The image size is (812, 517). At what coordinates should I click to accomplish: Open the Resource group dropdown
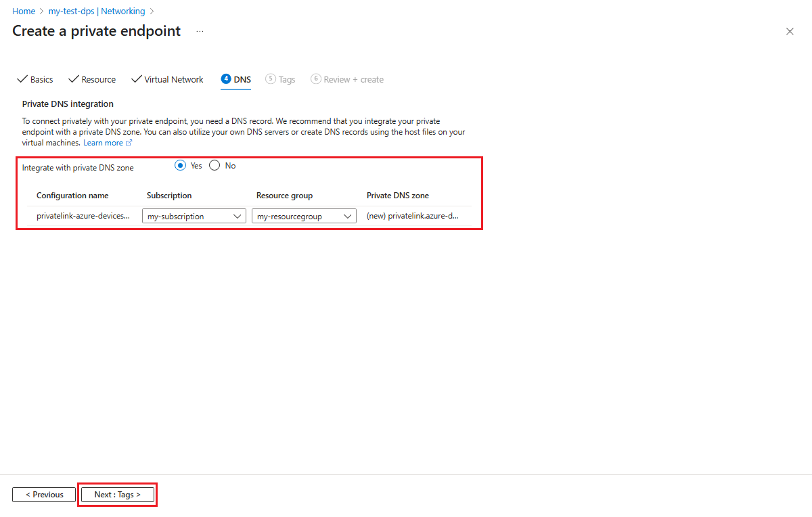click(303, 215)
